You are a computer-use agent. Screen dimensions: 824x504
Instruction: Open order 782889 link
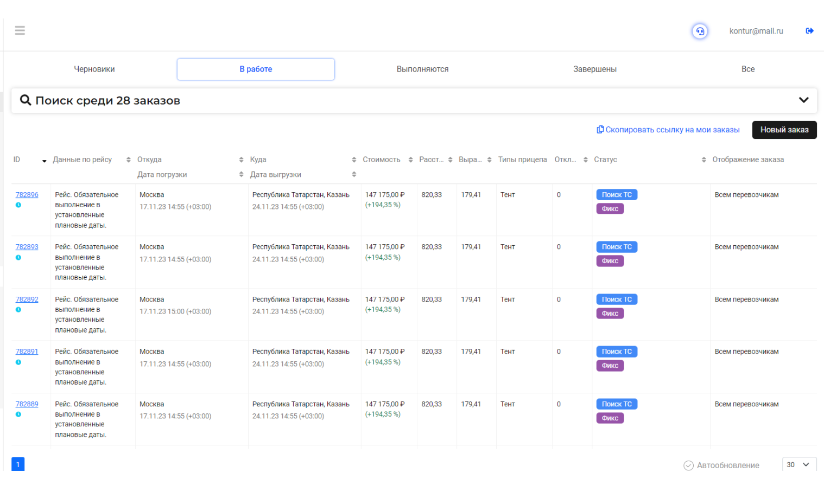[27, 404]
